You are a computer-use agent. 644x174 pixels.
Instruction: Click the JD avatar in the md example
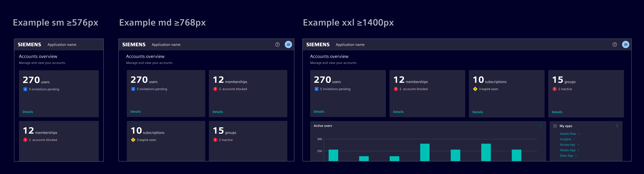tap(288, 44)
